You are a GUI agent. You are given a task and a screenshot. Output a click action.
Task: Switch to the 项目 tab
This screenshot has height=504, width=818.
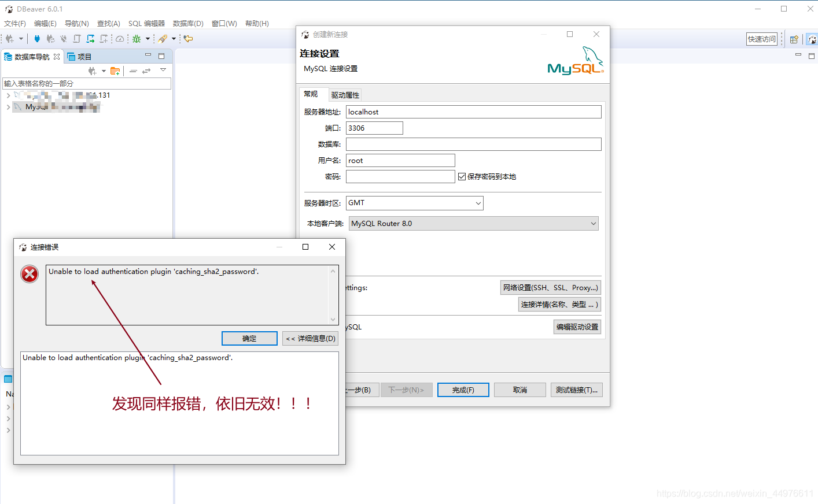79,57
